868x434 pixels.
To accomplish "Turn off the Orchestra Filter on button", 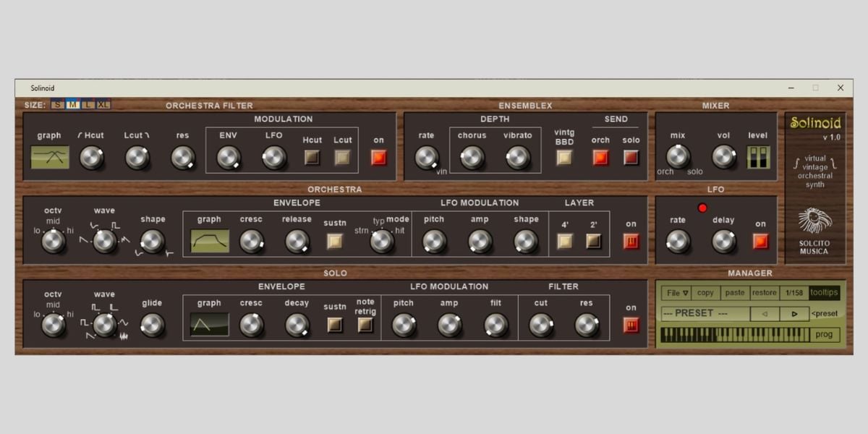I will click(379, 157).
